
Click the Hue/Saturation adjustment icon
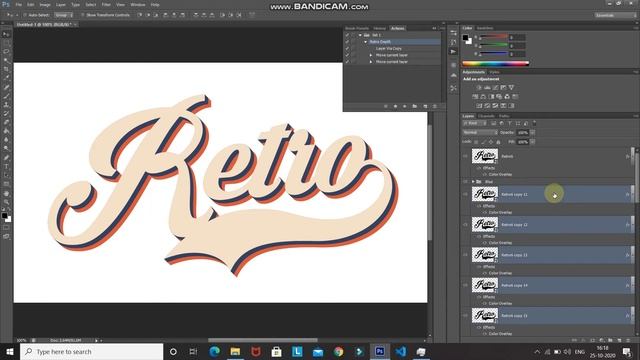click(x=475, y=97)
